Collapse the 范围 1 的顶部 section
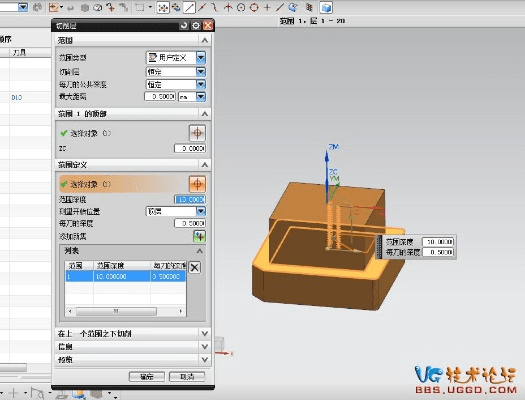The image size is (525, 400). pyautogui.click(x=205, y=114)
